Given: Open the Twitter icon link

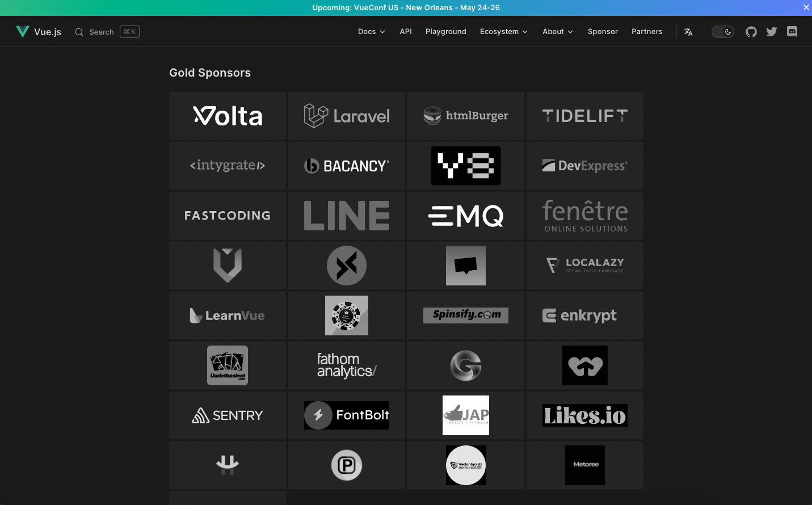Looking at the screenshot, I should click(x=772, y=32).
